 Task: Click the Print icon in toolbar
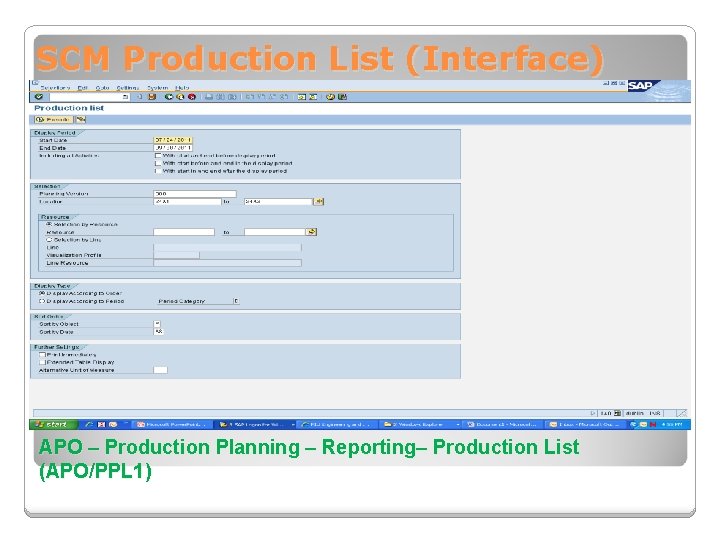[209, 97]
